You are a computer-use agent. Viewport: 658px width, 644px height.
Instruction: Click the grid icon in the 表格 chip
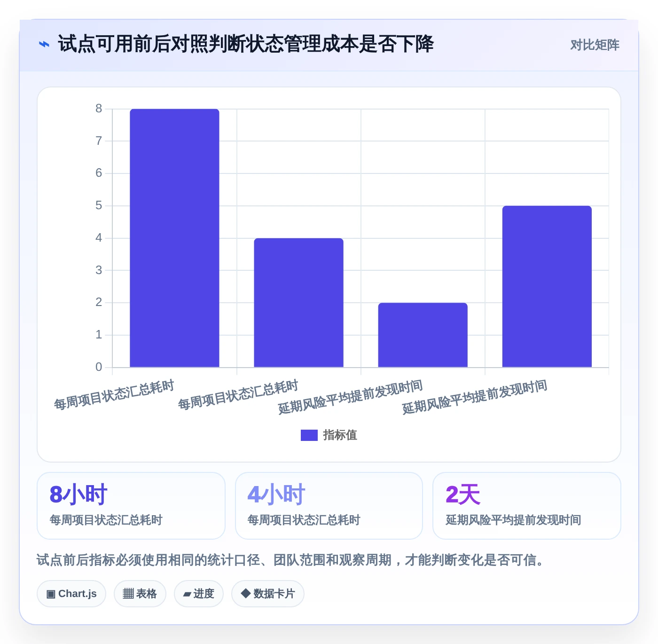click(128, 594)
